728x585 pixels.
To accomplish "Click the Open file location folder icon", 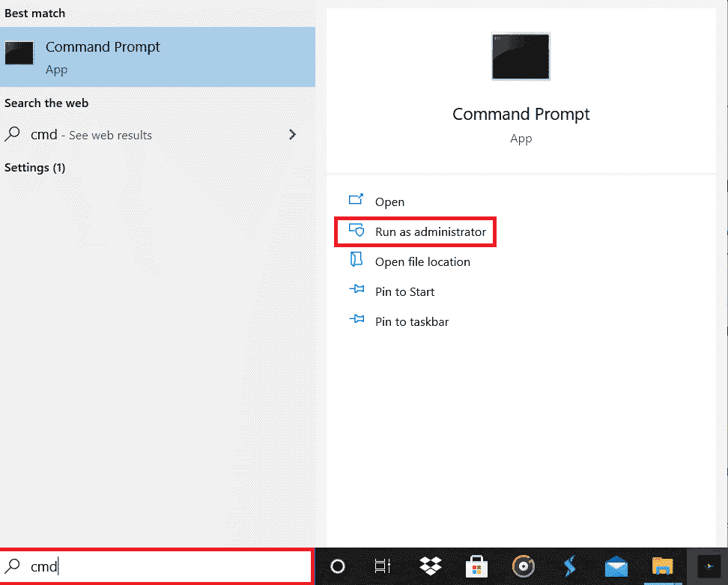I will (356, 260).
